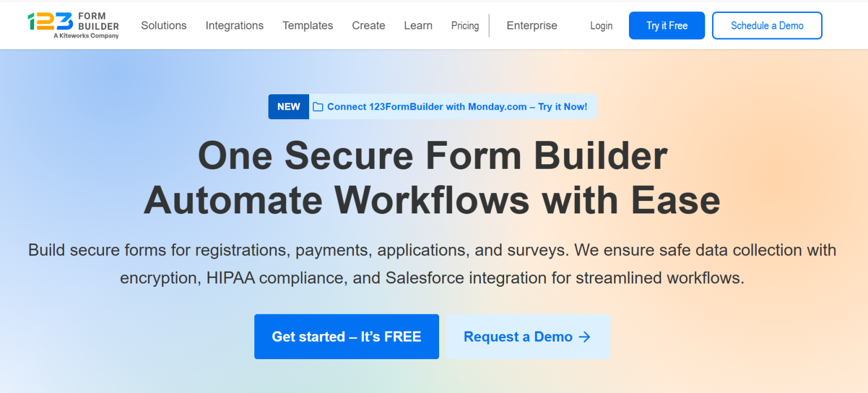Click the folder icon in the announcement banner

(x=318, y=107)
